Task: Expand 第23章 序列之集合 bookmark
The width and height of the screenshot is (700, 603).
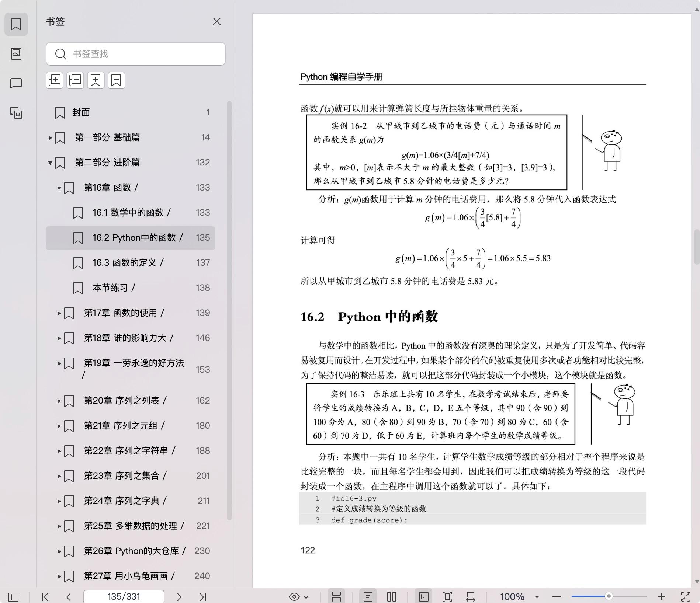Action: [59, 476]
